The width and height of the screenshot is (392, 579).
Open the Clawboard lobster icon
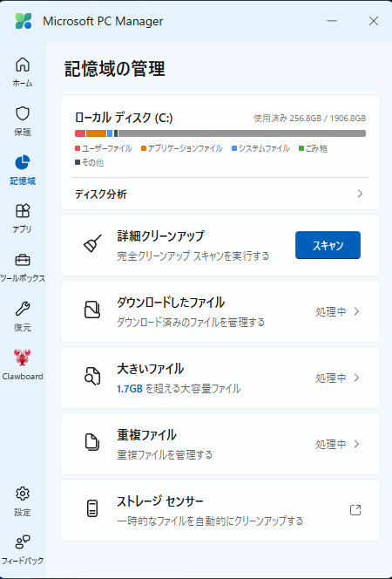[x=23, y=358]
